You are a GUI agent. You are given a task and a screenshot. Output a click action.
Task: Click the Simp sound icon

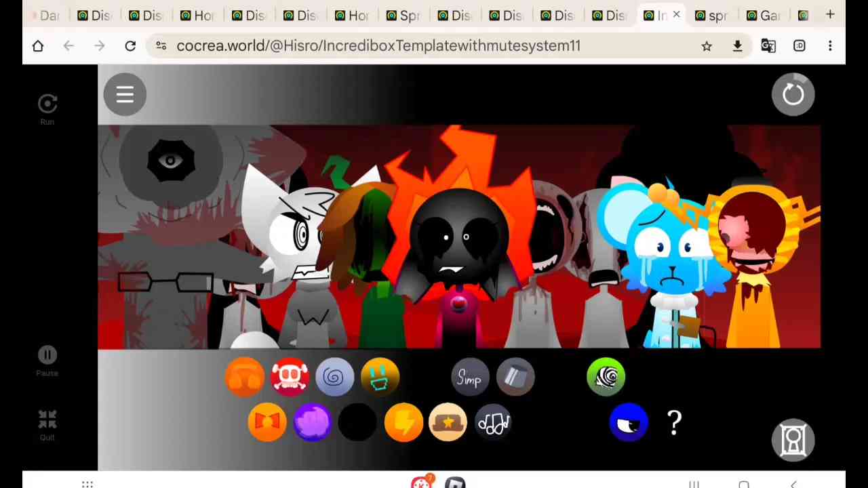469,377
